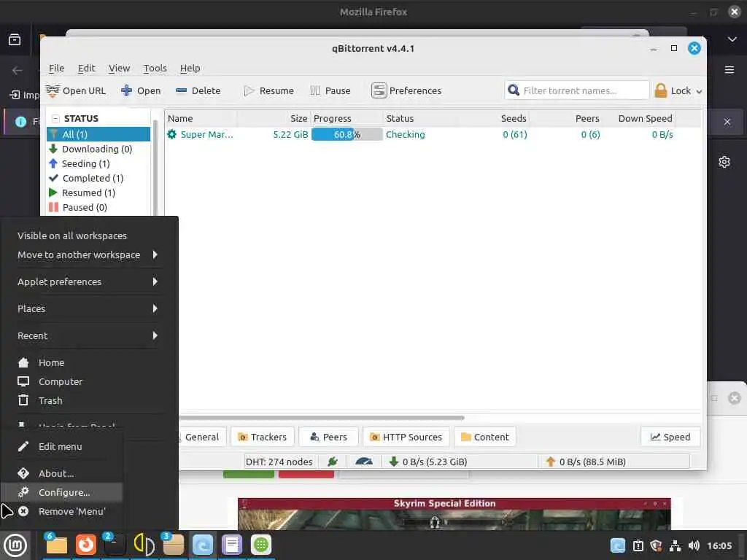747x560 pixels.
Task: Expand the Places submenu
Action: click(x=88, y=309)
